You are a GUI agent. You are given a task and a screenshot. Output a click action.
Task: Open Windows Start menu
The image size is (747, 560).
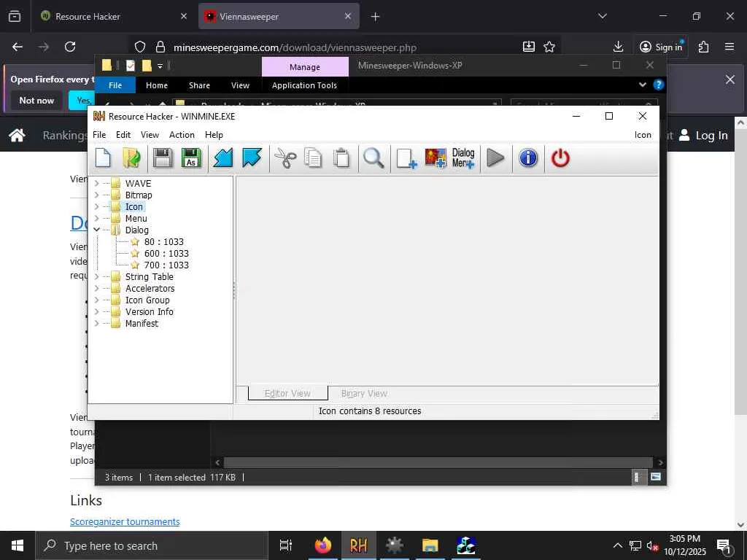[18, 545]
